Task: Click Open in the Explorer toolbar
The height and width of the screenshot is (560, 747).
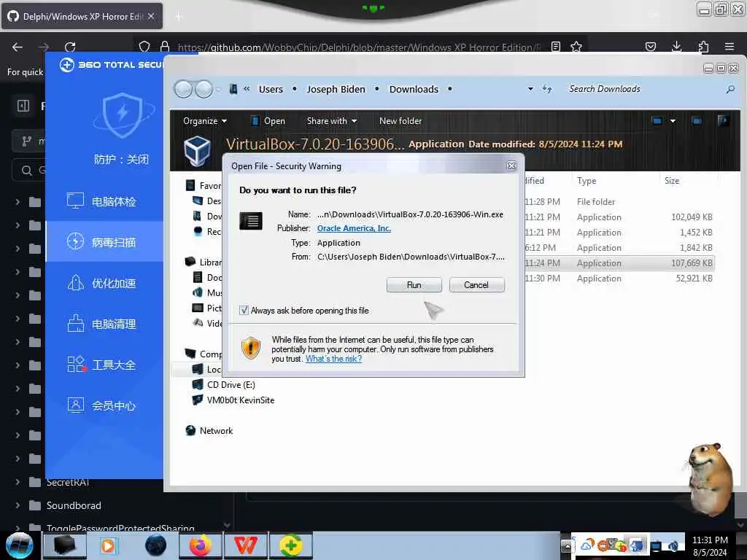Action: click(x=268, y=121)
